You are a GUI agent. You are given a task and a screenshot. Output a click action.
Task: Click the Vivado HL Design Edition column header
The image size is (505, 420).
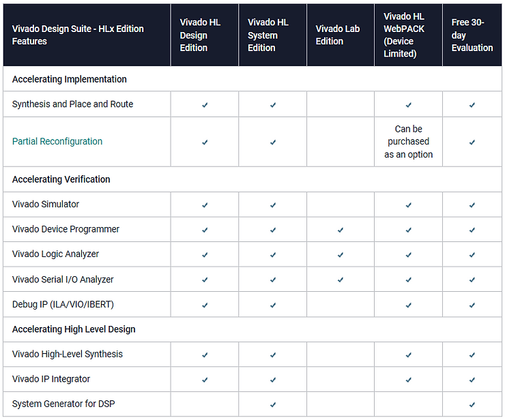(x=194, y=35)
